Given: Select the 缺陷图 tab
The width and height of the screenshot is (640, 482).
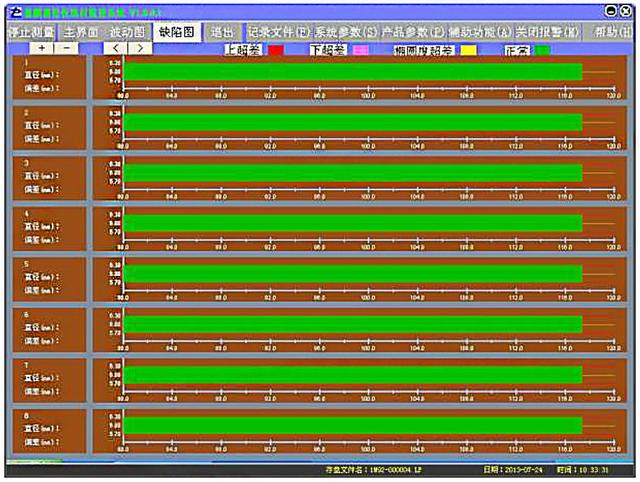Looking at the screenshot, I should pyautogui.click(x=176, y=32).
